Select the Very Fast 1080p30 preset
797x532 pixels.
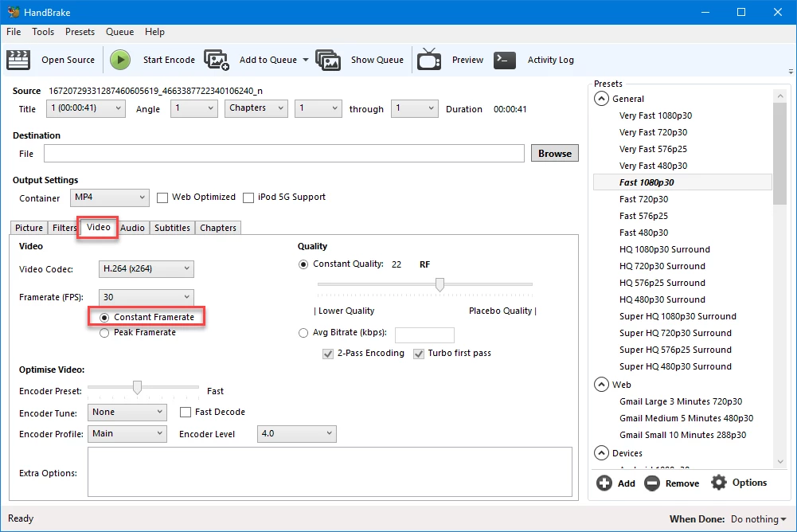655,115
